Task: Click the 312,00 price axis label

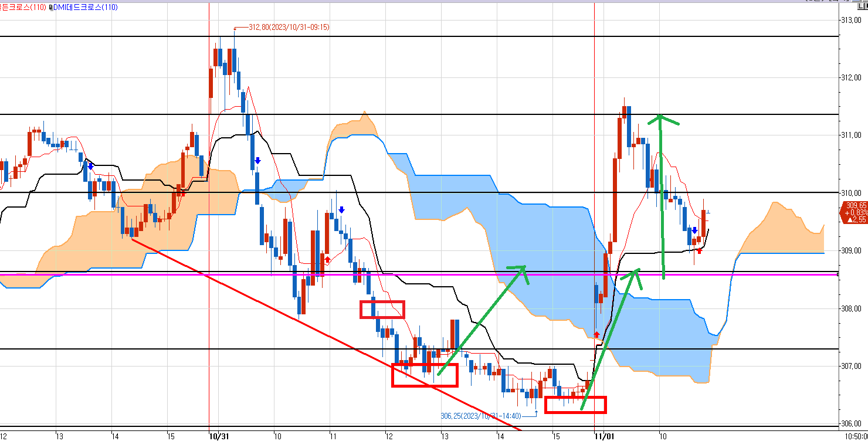Action: 850,77
